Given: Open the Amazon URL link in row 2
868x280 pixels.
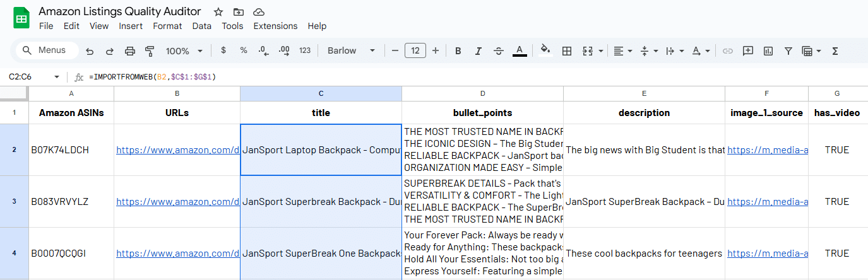Looking at the screenshot, I should 177,150.
